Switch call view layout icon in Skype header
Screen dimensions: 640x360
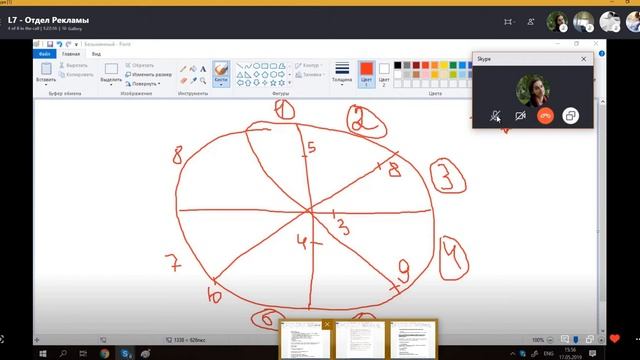click(x=509, y=22)
